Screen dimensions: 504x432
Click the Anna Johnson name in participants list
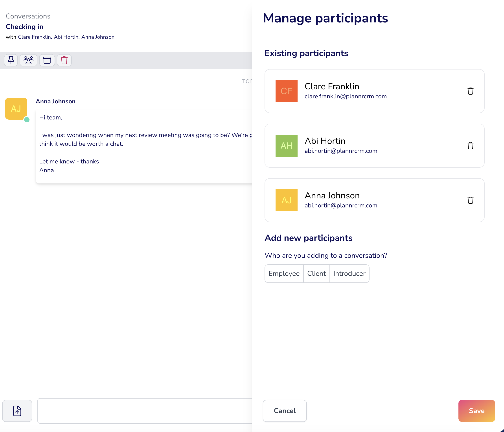click(332, 196)
